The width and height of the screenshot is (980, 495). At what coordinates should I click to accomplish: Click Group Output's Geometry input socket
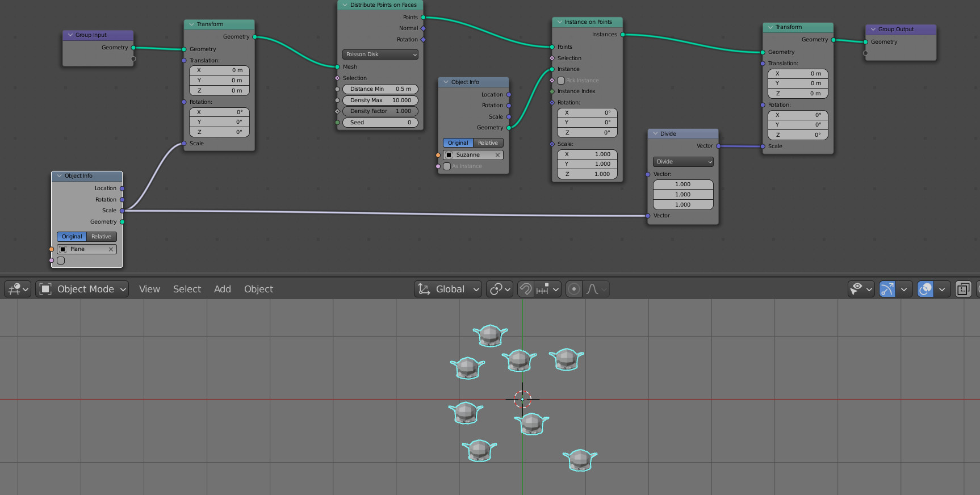(x=865, y=42)
